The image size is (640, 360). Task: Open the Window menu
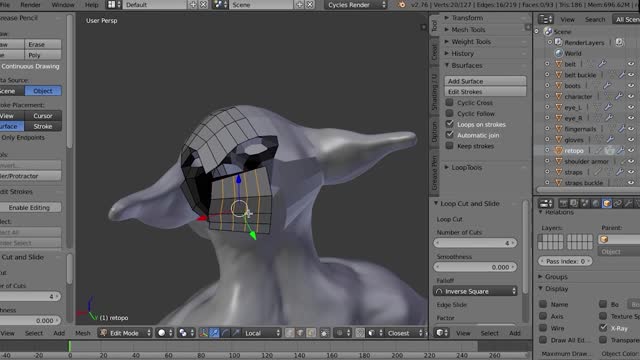click(63, 5)
